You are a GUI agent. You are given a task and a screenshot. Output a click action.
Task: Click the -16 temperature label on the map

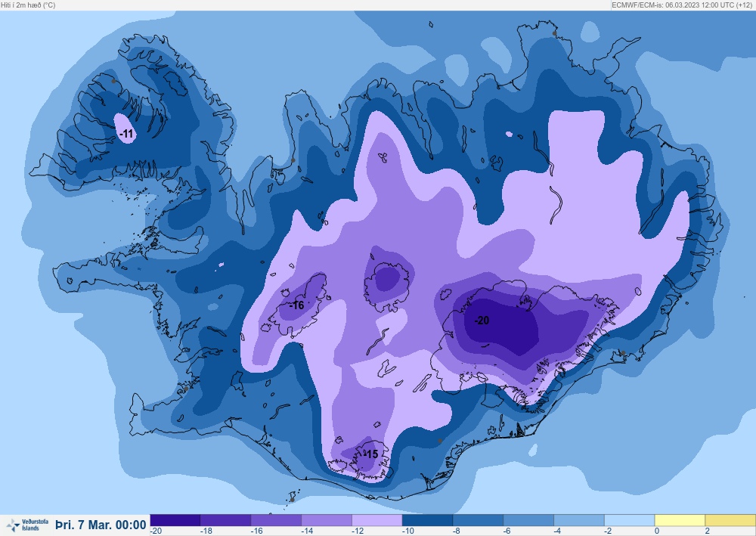pyautogui.click(x=297, y=305)
